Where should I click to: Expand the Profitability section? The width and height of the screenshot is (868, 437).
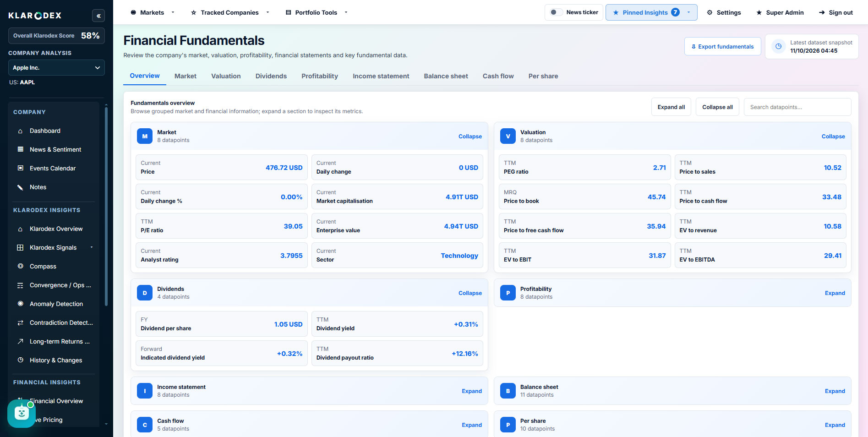coord(835,293)
